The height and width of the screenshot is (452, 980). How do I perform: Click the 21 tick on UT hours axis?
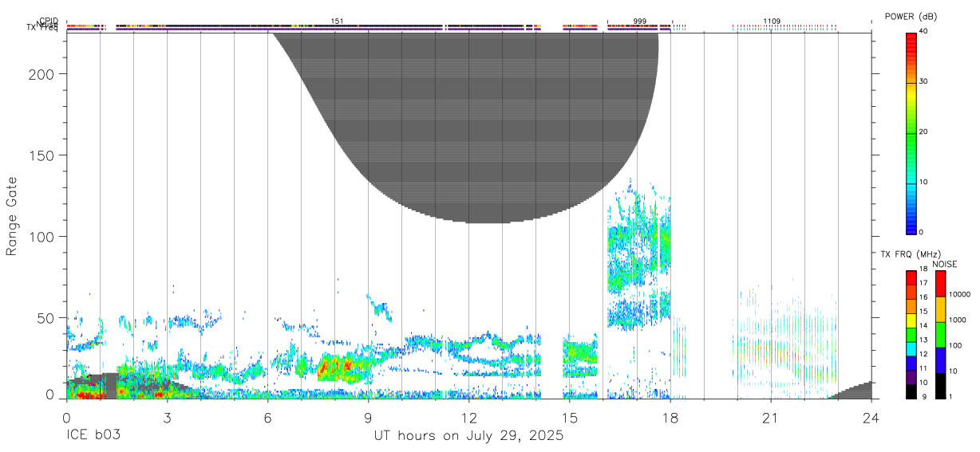[x=770, y=418]
